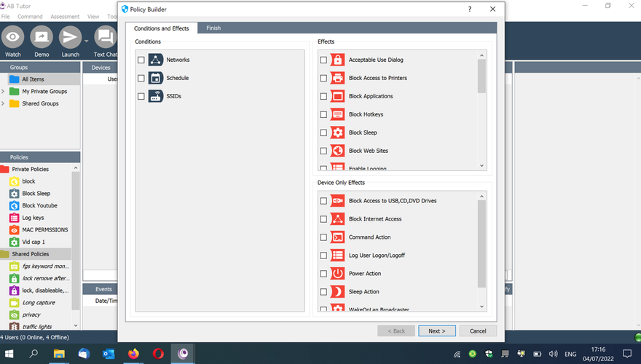Open Outlook from the taskbar
The height and width of the screenshot is (364, 641).
point(109,353)
